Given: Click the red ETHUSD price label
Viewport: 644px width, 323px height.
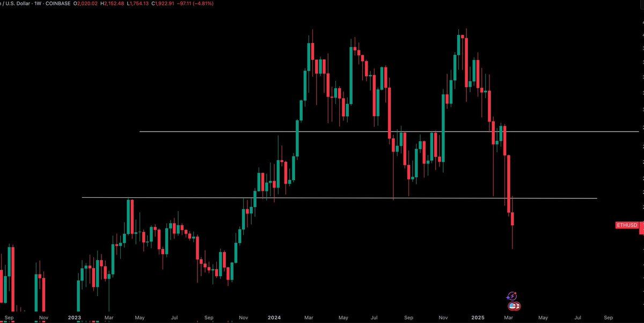Looking at the screenshot, I should tap(627, 225).
